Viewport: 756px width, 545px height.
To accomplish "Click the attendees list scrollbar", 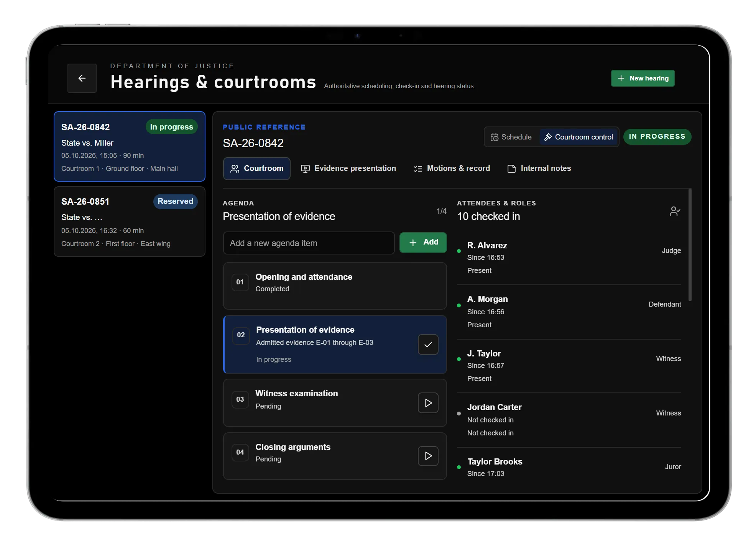I will point(690,245).
